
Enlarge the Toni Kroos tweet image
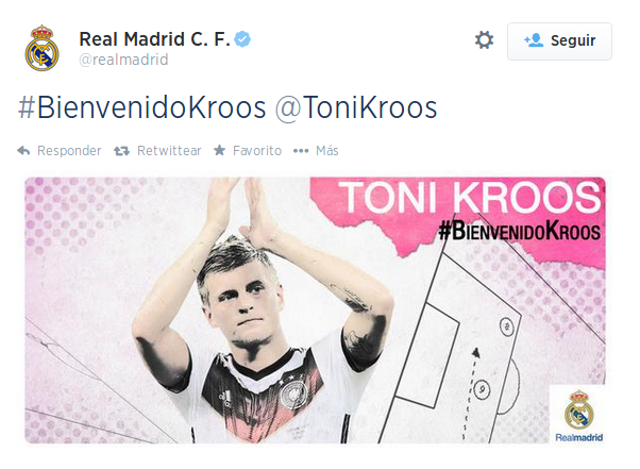315,310
